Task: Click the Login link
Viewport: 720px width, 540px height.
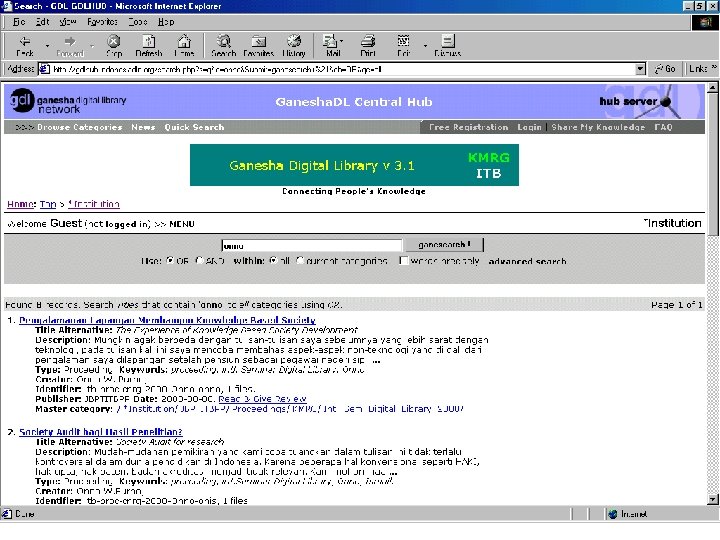Action: [x=529, y=127]
